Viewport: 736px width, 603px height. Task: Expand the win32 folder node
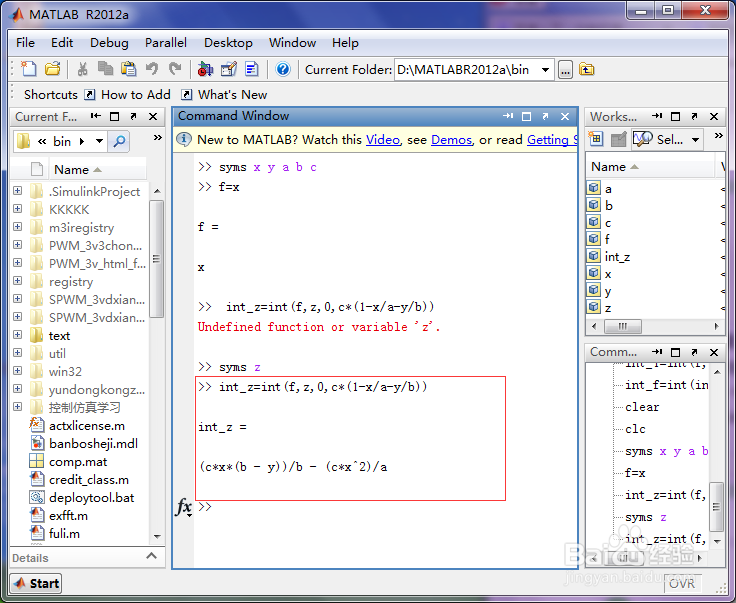[17, 371]
